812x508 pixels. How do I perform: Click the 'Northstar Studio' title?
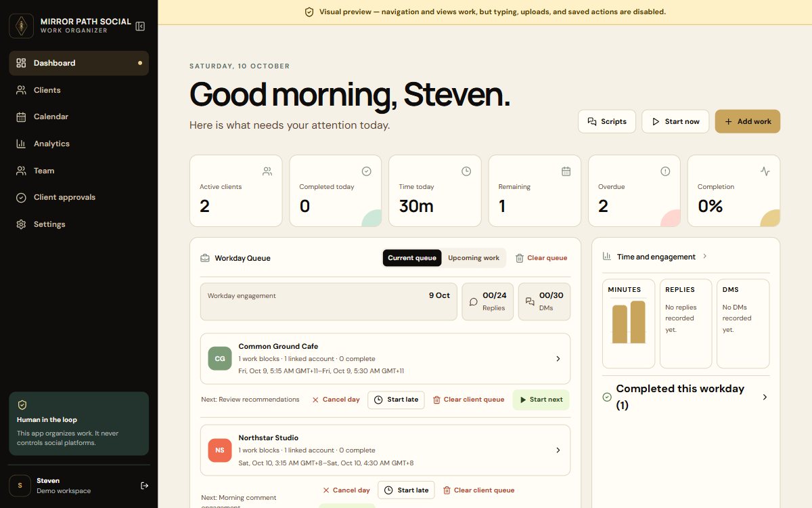[x=269, y=438]
